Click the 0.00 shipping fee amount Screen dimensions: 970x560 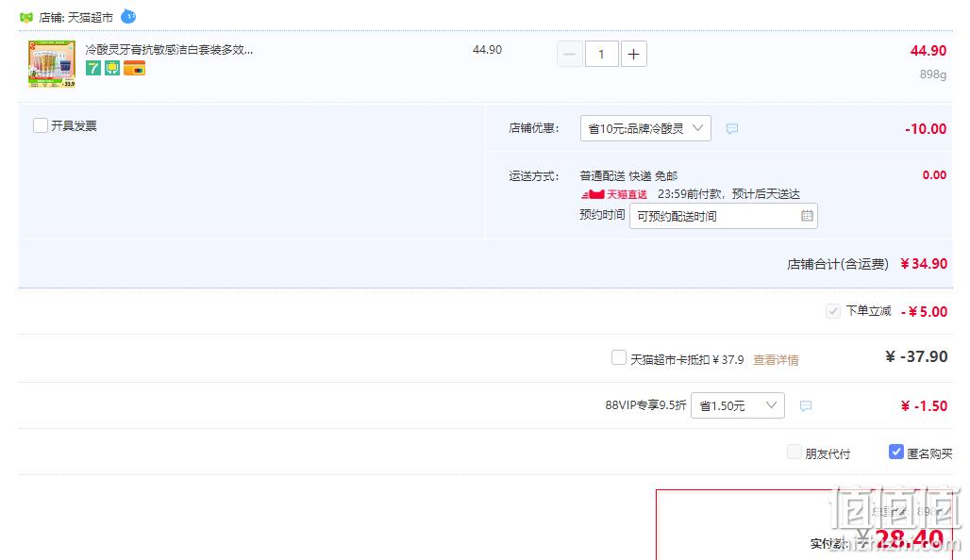point(935,175)
